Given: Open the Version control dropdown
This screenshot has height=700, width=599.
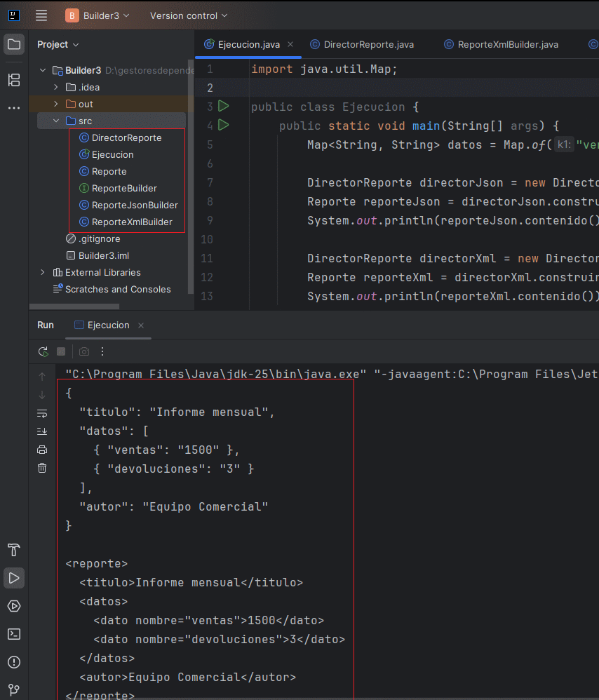Looking at the screenshot, I should (x=189, y=15).
